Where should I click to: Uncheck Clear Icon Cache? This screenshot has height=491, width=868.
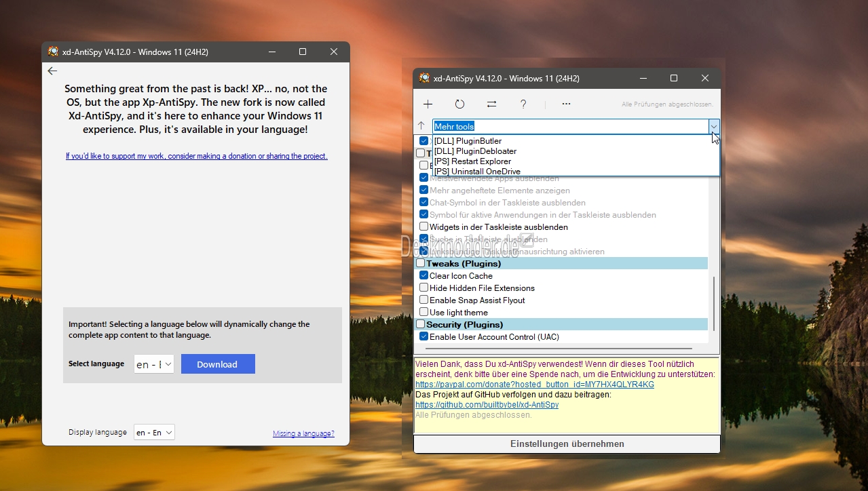[424, 276]
